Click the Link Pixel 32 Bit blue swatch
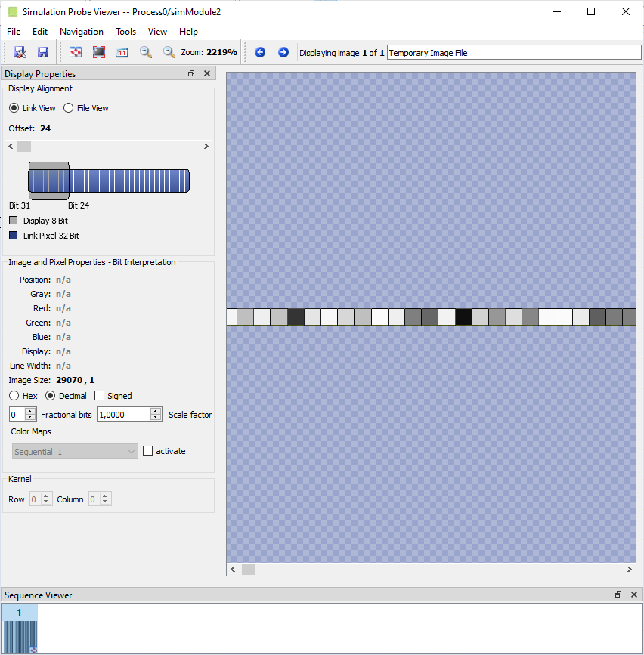644x655 pixels. tap(14, 235)
